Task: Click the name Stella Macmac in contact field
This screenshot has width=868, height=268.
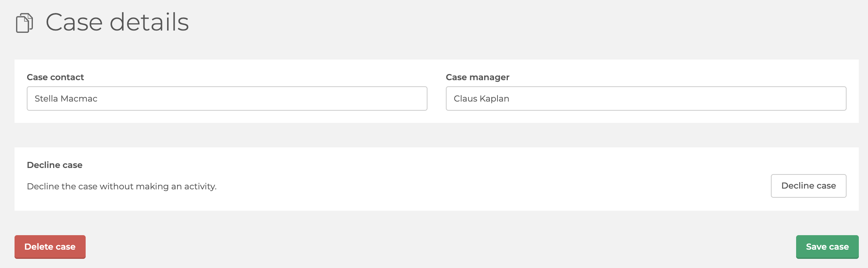Action: tap(66, 98)
